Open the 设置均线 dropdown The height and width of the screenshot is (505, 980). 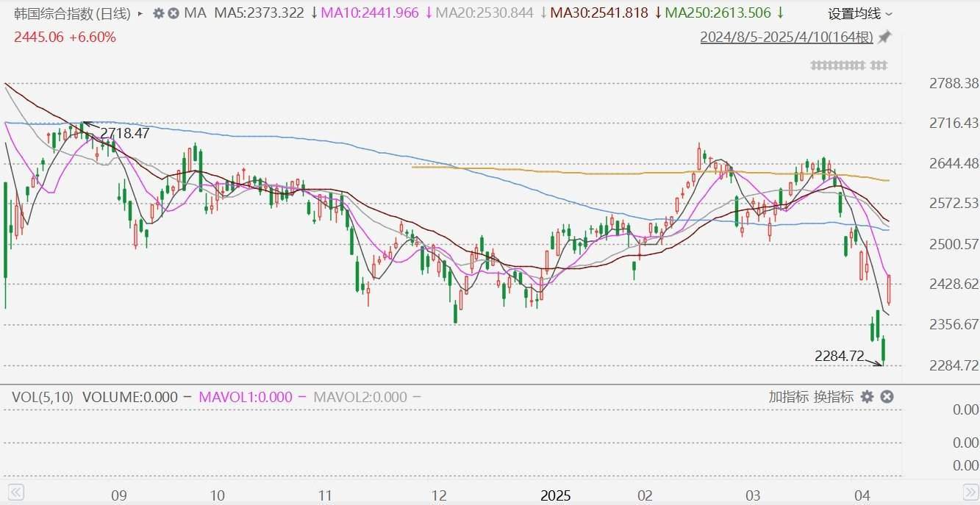(x=859, y=13)
